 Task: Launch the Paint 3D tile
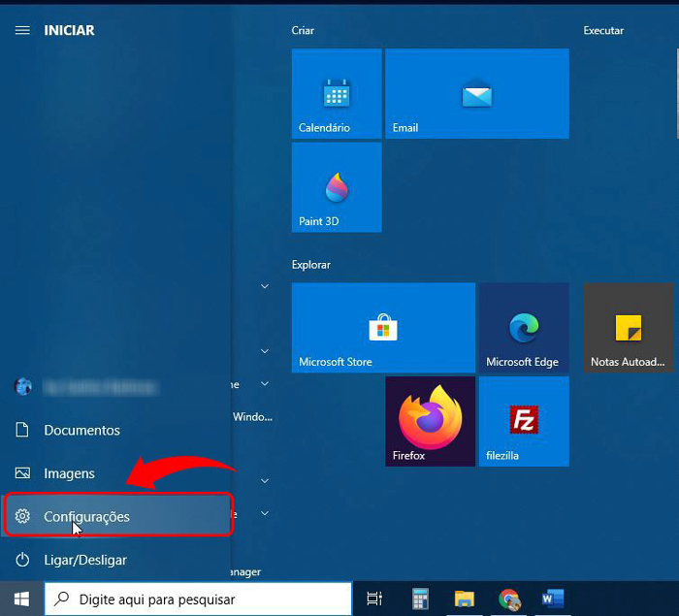click(337, 187)
